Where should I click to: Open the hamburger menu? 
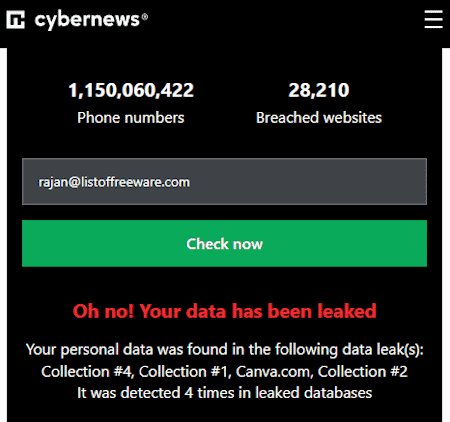coord(433,19)
